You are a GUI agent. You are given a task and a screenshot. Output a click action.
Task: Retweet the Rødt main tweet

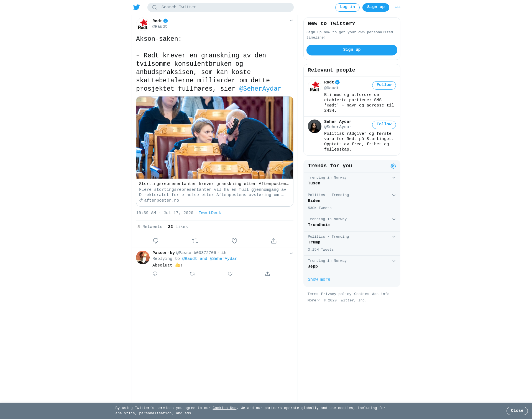tap(195, 241)
